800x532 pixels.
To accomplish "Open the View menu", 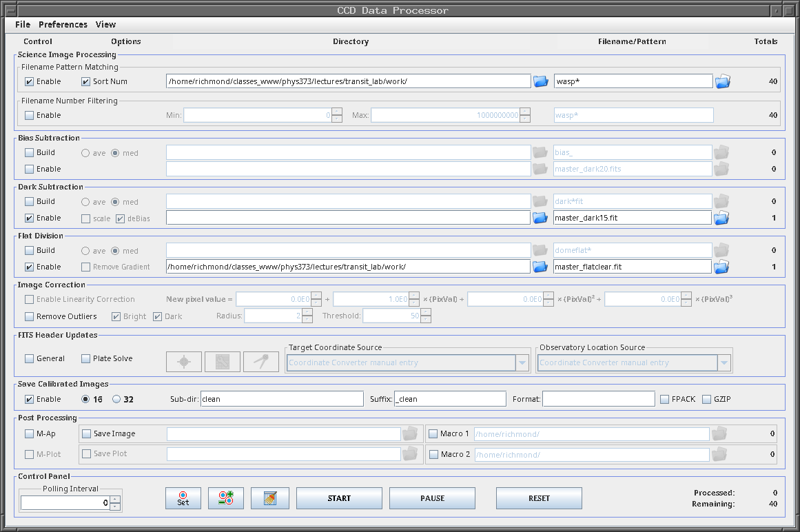I will (105, 24).
